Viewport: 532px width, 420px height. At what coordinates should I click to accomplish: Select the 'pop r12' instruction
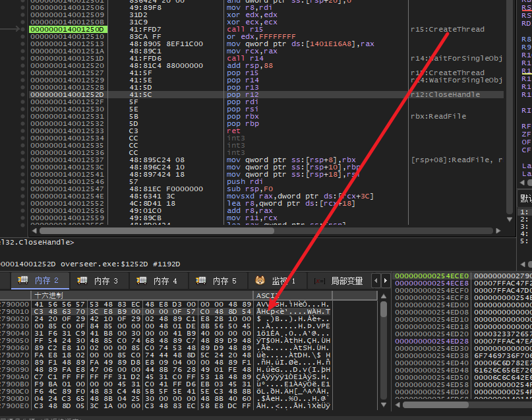pyautogui.click(x=243, y=95)
